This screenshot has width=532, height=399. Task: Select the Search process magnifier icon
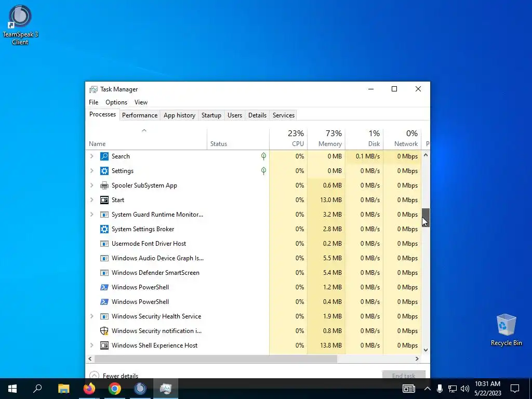[x=104, y=156]
